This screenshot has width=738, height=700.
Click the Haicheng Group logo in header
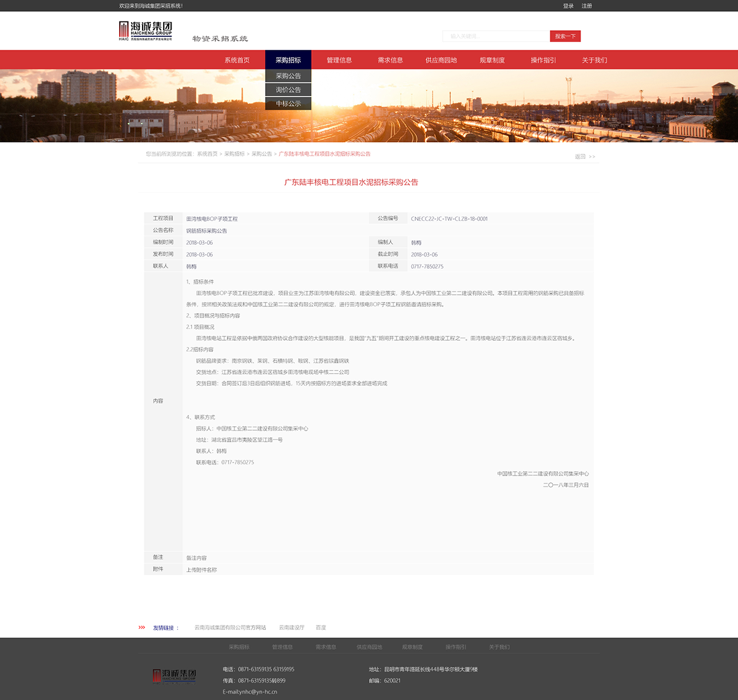pos(146,31)
